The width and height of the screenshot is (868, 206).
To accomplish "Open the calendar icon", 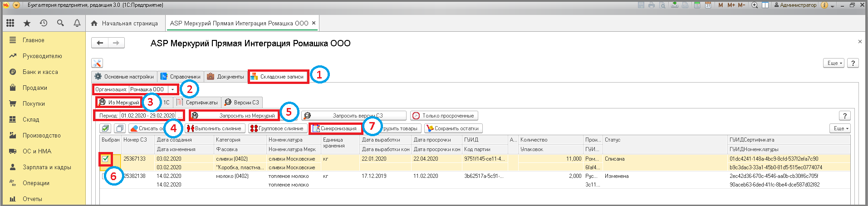I will (707, 5).
